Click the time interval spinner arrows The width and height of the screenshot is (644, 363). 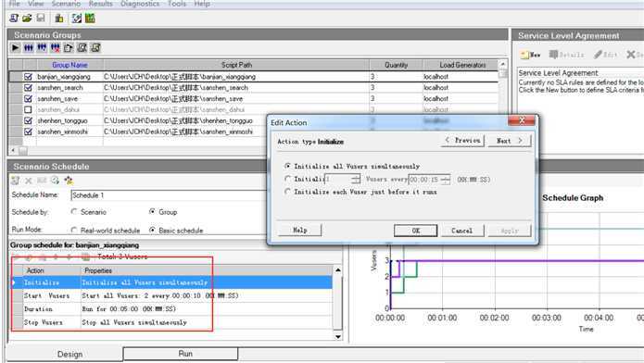[446, 180]
